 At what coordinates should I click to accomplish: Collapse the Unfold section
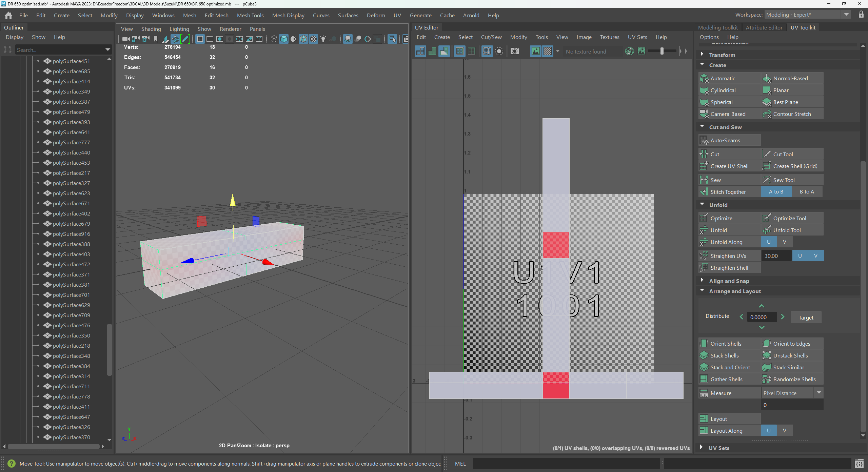tap(702, 204)
